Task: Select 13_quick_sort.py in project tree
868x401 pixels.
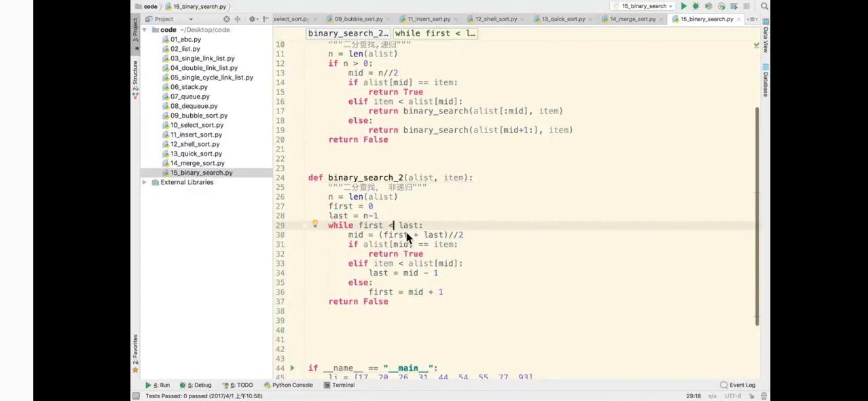Action: [x=196, y=154]
